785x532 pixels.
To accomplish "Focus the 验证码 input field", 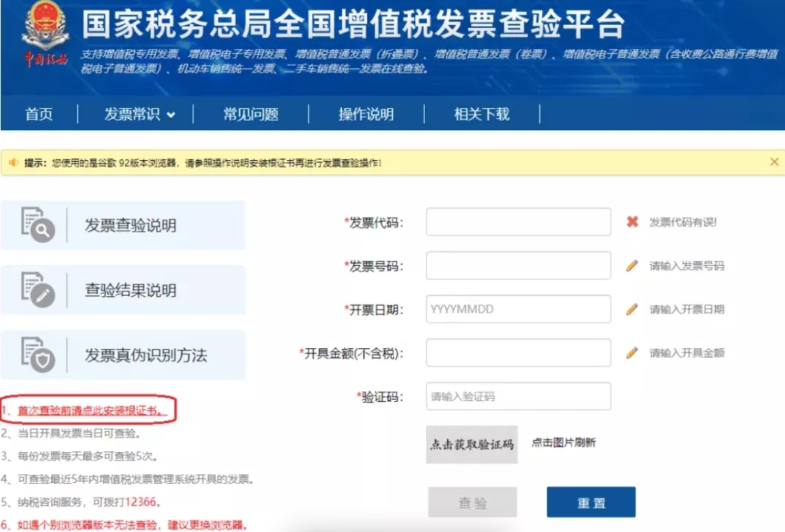I will click(518, 397).
